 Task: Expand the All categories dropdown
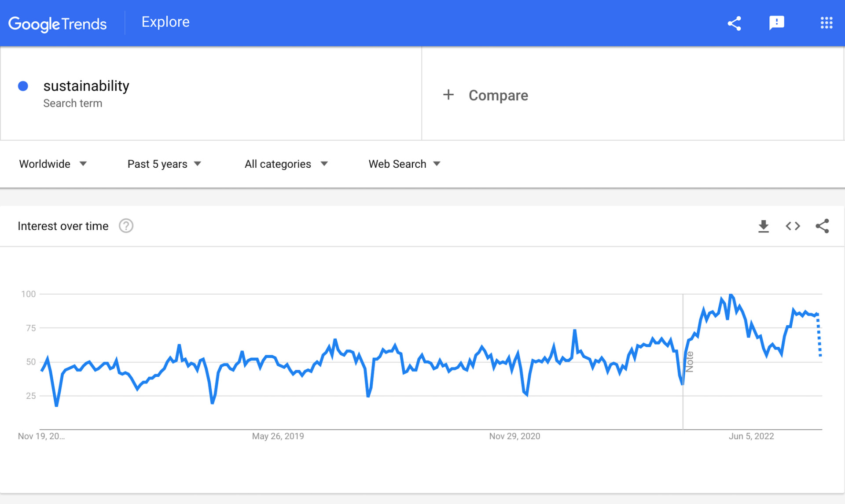tap(286, 164)
